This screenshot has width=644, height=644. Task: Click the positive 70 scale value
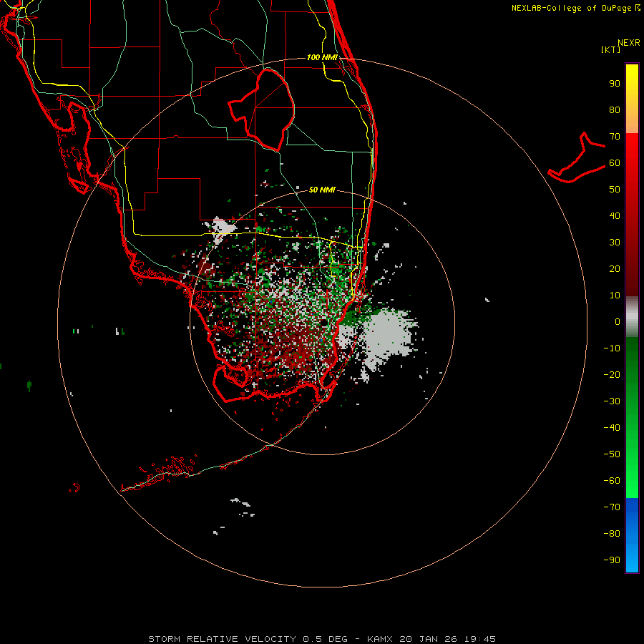[615, 137]
